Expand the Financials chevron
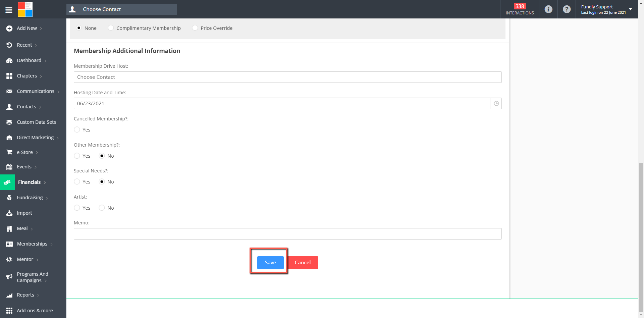The height and width of the screenshot is (318, 644). 45,182
